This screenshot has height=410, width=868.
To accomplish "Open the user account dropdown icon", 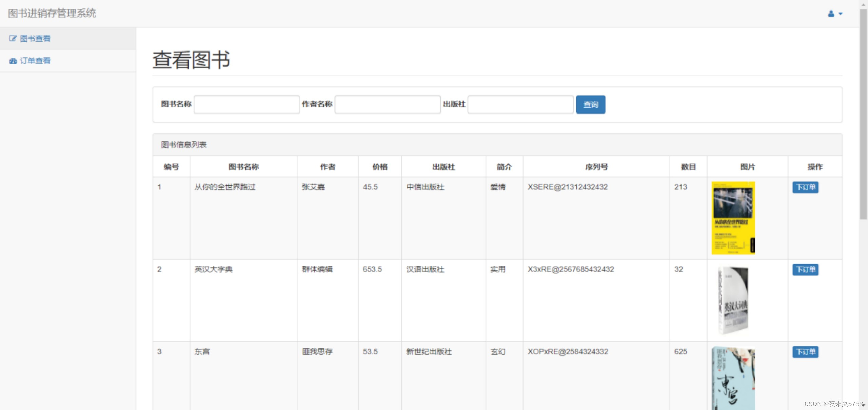I will (x=835, y=14).
